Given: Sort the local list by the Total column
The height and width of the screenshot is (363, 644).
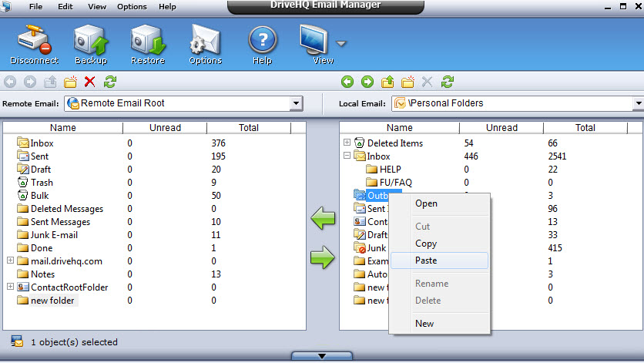Looking at the screenshot, I should point(585,128).
